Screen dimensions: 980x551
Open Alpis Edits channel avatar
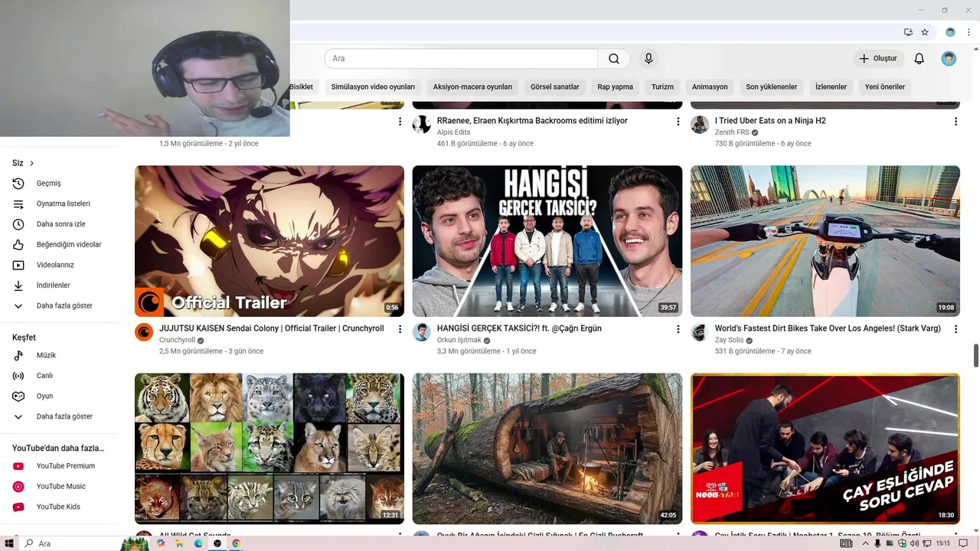pyautogui.click(x=422, y=125)
